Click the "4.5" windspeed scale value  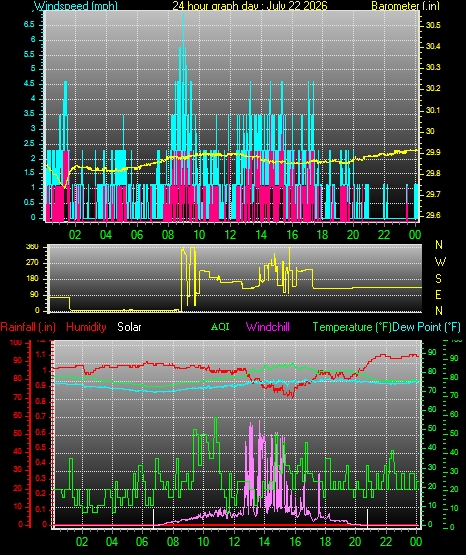[29, 84]
